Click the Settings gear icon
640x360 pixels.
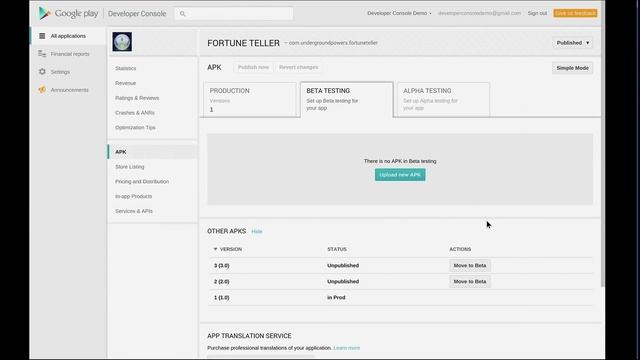tap(42, 71)
